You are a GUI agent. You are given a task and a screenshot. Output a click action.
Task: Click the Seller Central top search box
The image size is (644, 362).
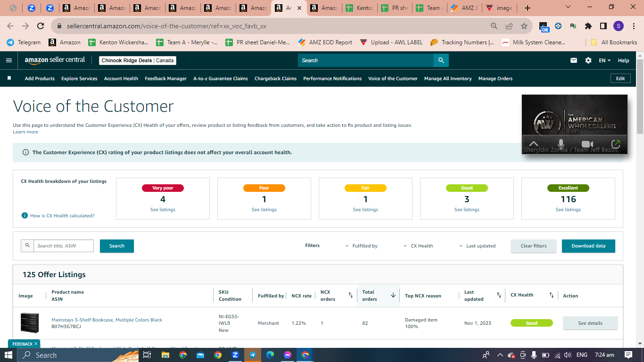tap(366, 60)
